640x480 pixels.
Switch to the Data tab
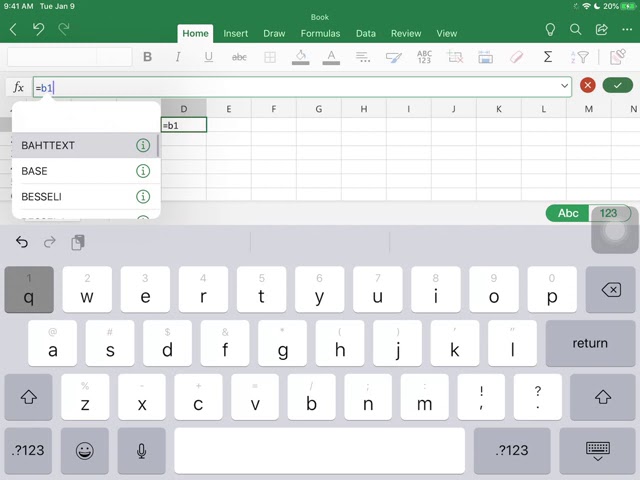tap(366, 33)
